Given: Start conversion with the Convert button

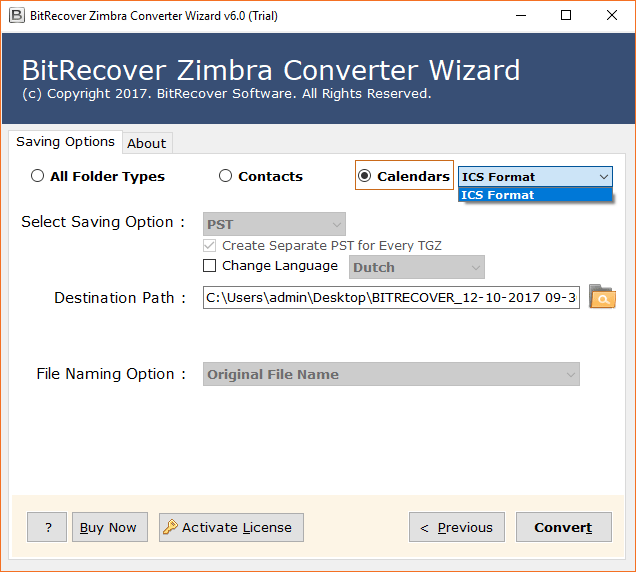Looking at the screenshot, I should pos(564,527).
